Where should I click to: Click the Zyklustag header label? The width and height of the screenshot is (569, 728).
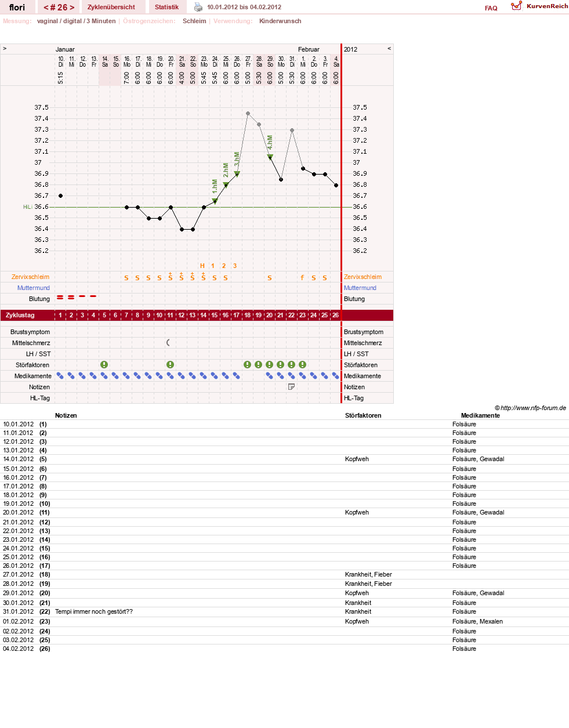[20, 315]
